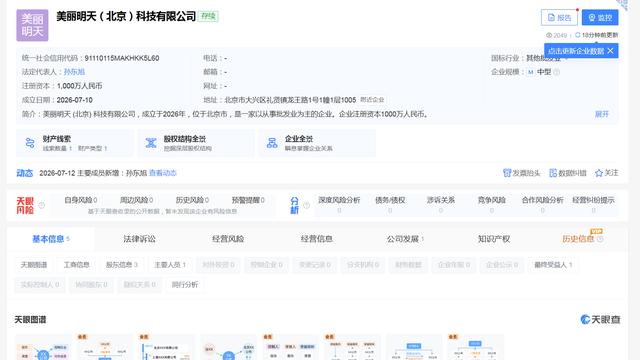This screenshot has height=360, width=640.
Task: Switch to the 法律诉讼 tab
Action: click(x=139, y=239)
